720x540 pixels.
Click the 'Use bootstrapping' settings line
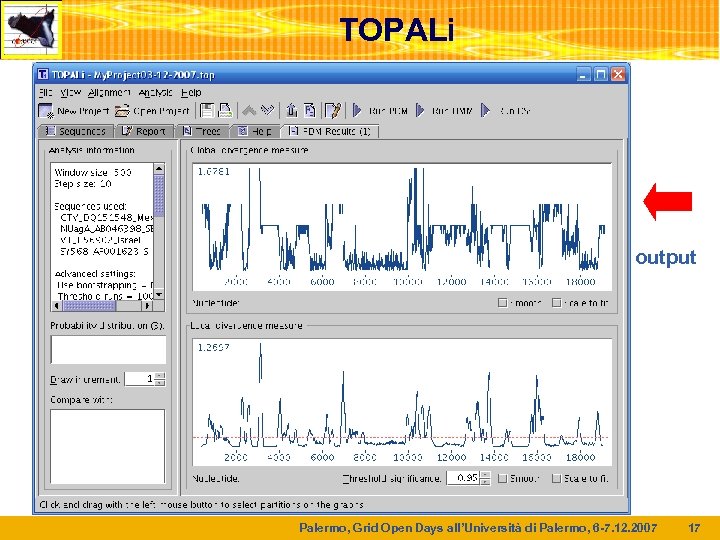pos(105,285)
